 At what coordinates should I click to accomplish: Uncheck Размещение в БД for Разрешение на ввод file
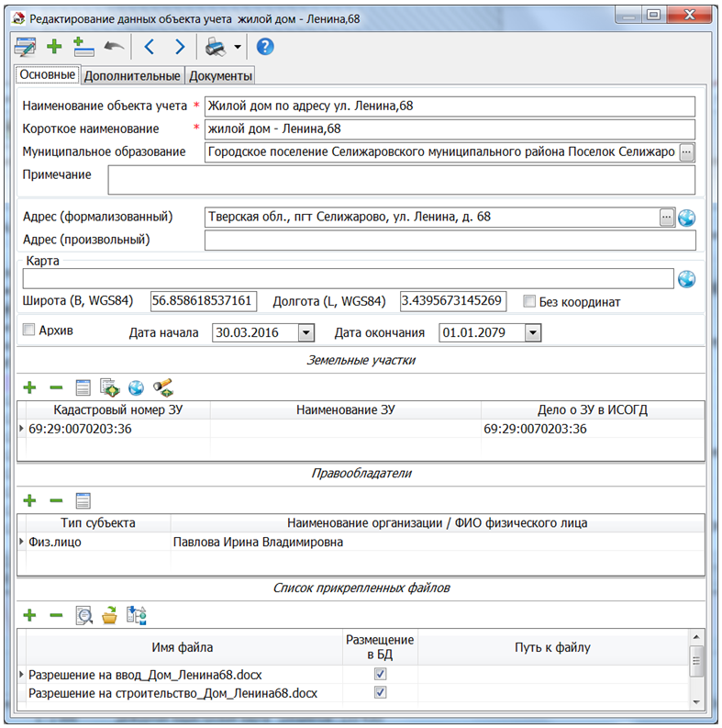coord(381,674)
